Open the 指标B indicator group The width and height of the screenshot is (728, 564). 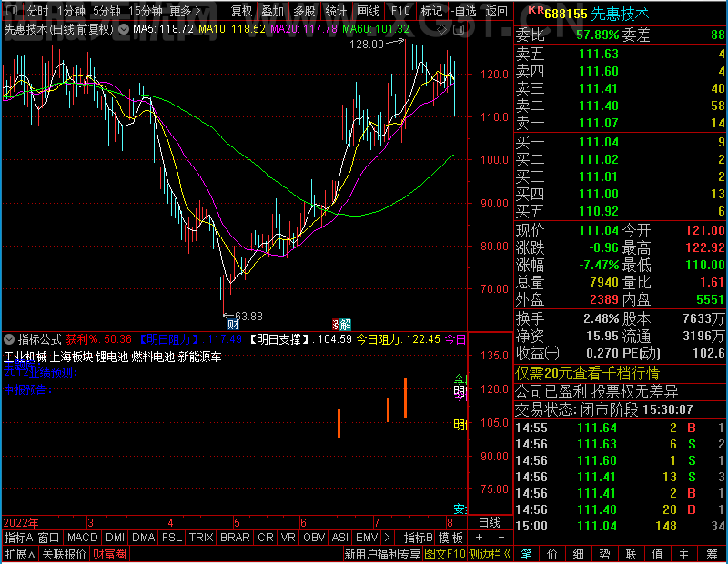(x=418, y=538)
